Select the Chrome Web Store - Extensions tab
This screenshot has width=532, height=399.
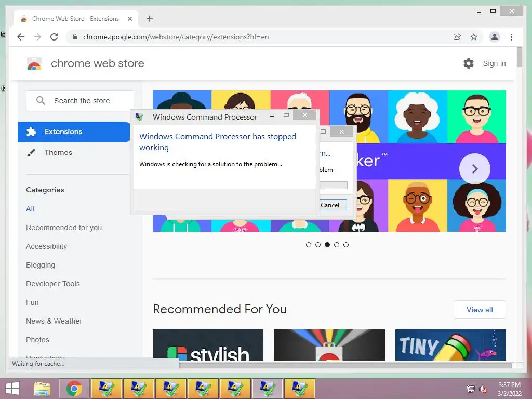[76, 19]
